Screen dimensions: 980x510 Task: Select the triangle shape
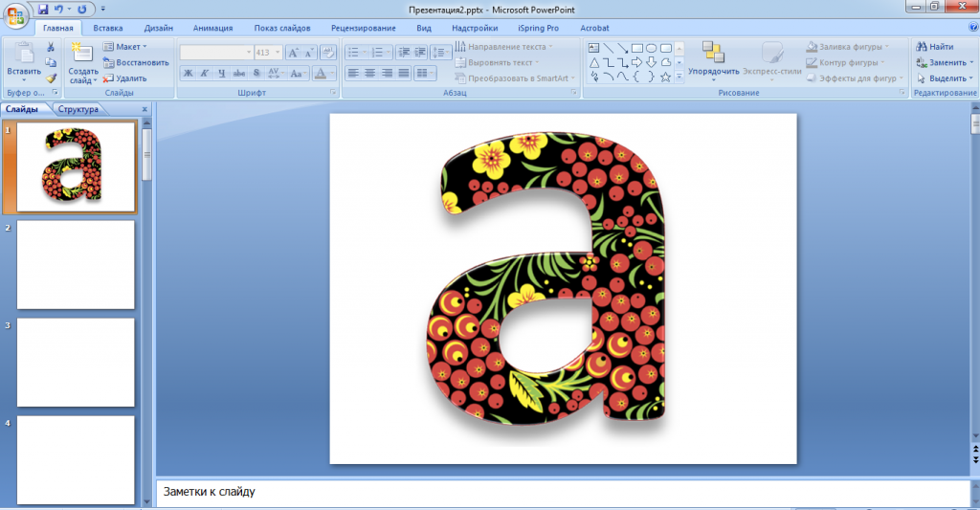click(593, 62)
